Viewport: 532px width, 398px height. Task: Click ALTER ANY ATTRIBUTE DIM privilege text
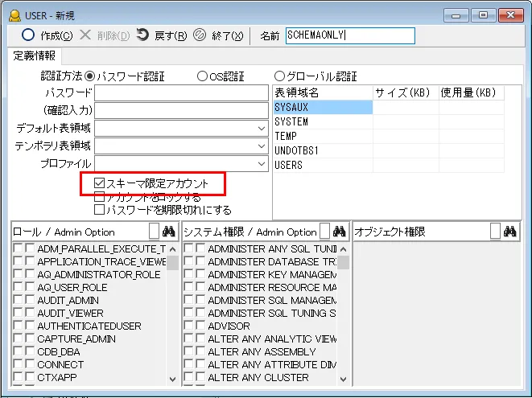pos(273,364)
